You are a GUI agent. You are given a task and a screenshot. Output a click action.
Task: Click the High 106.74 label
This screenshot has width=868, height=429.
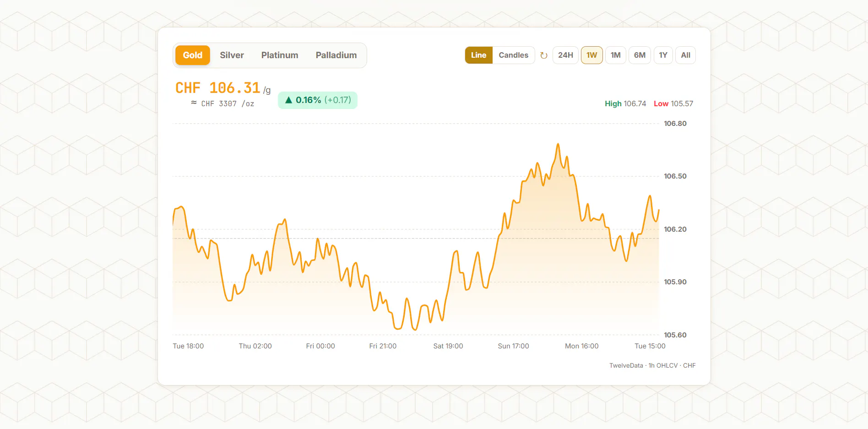(x=625, y=104)
